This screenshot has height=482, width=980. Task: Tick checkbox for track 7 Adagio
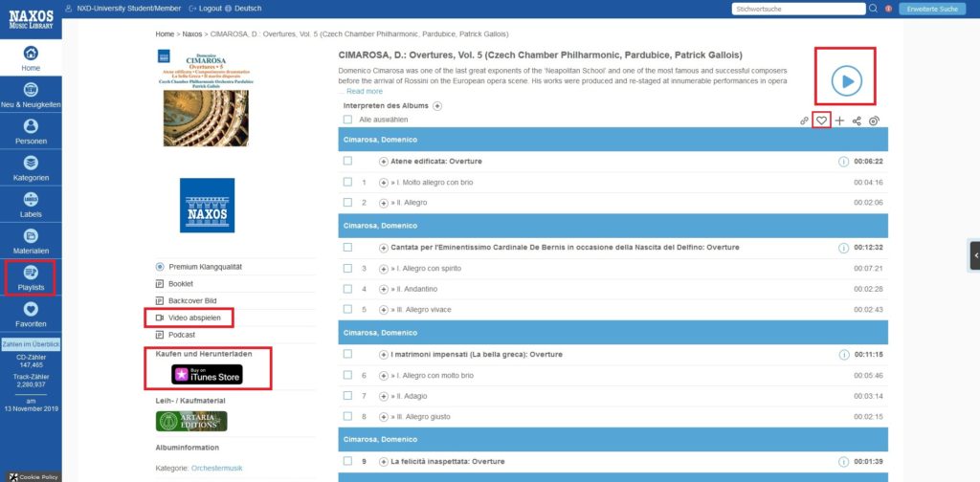(348, 395)
